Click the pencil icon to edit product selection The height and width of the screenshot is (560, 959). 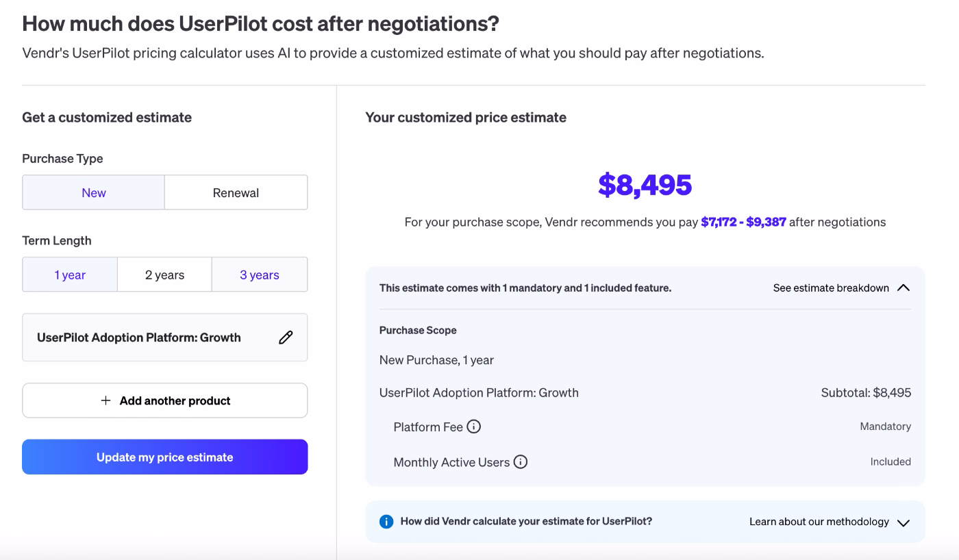[286, 337]
